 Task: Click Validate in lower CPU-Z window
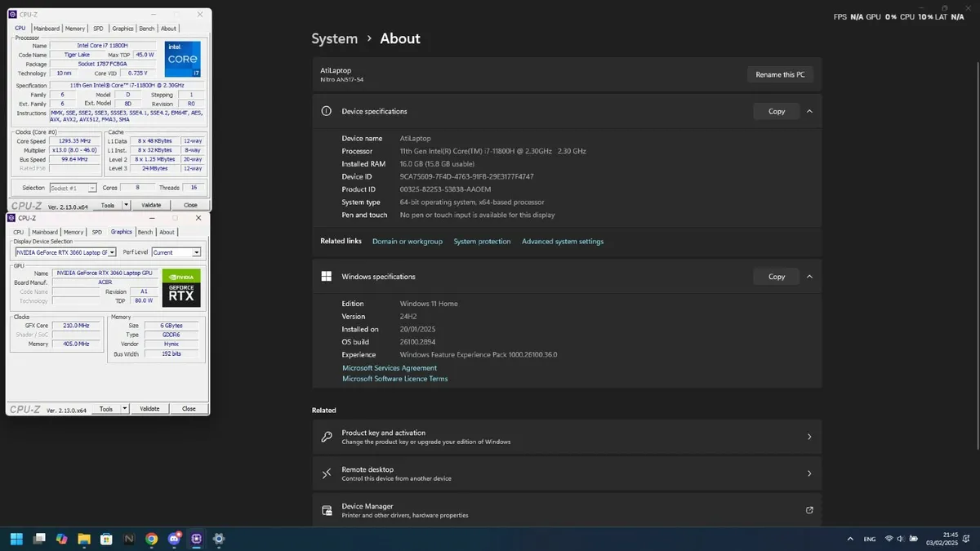[149, 408]
